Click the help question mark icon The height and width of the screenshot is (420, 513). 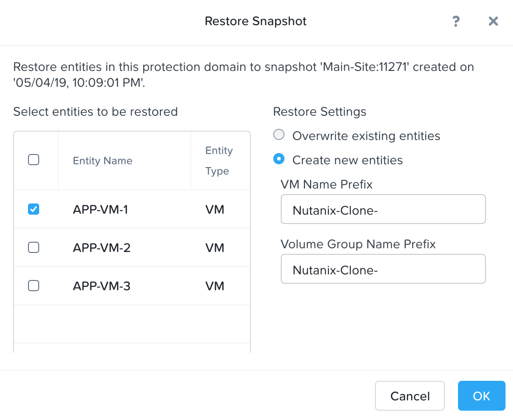coord(456,21)
